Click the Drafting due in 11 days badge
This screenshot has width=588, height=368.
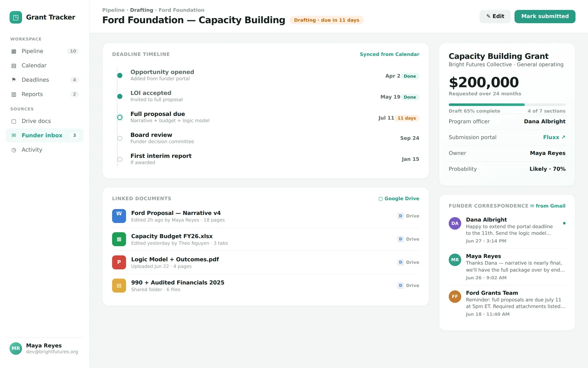(327, 20)
